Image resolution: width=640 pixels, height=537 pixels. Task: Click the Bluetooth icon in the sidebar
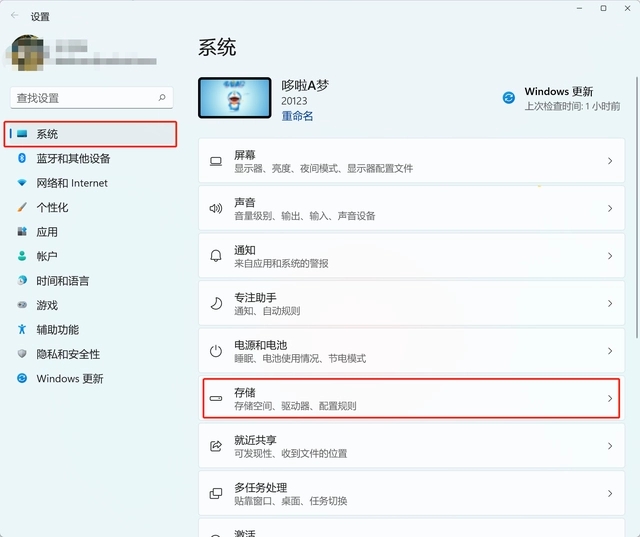point(22,158)
